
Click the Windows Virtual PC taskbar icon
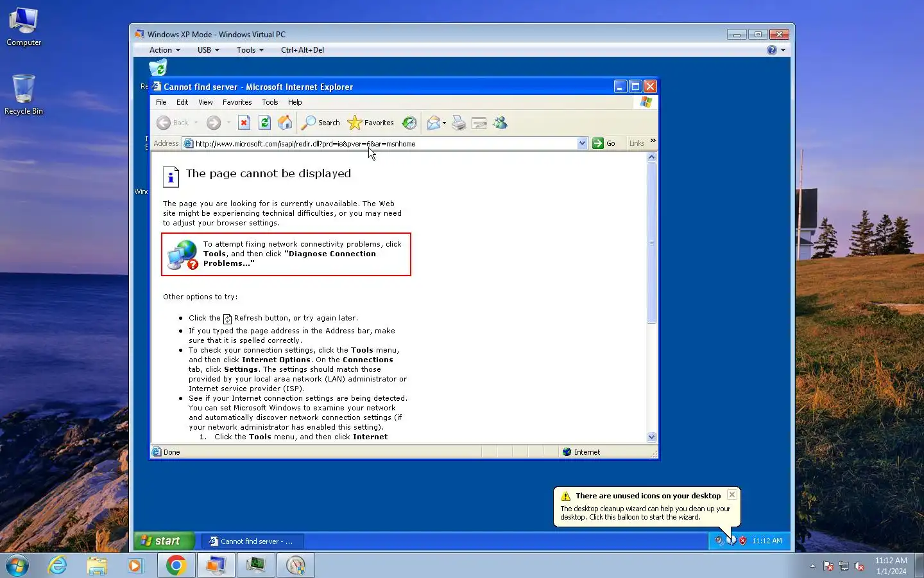[x=216, y=566]
